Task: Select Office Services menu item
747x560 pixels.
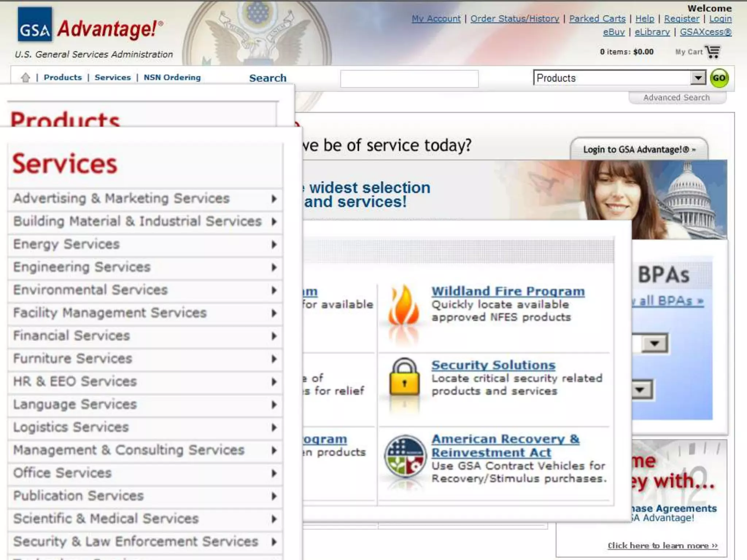Action: tap(145, 473)
